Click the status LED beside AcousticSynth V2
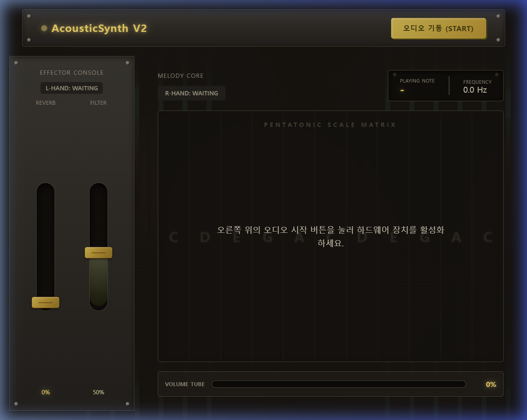Image resolution: width=527 pixels, height=420 pixels. [44, 28]
